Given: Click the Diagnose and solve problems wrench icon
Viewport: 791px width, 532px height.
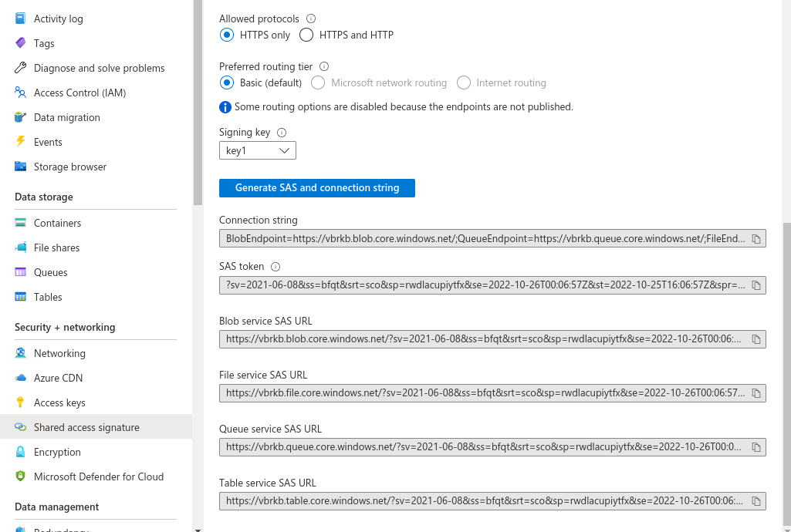Looking at the screenshot, I should [20, 68].
